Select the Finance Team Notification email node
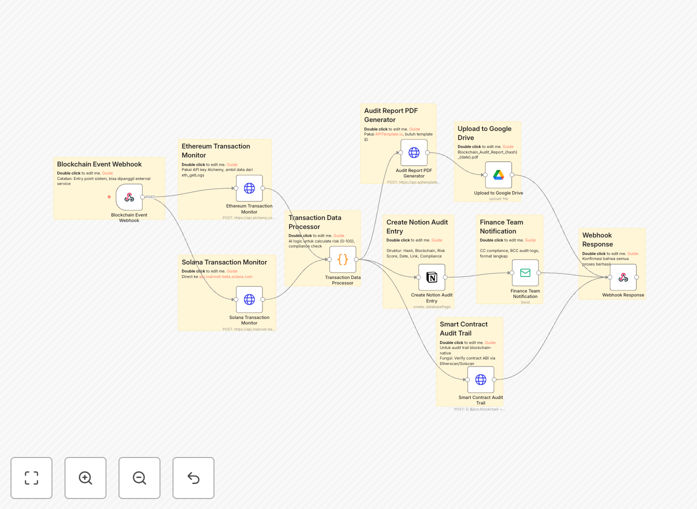The image size is (697, 509). 525,273
